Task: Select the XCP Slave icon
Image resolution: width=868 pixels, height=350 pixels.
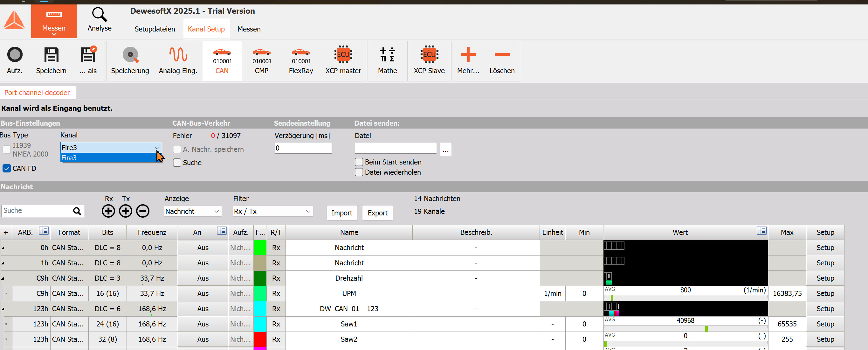Action: (x=429, y=61)
